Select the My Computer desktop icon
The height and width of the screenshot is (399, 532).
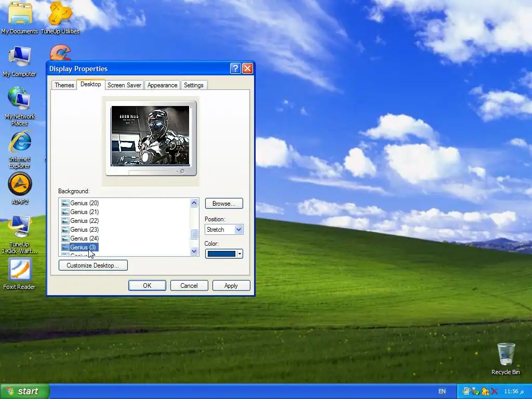pos(19,61)
